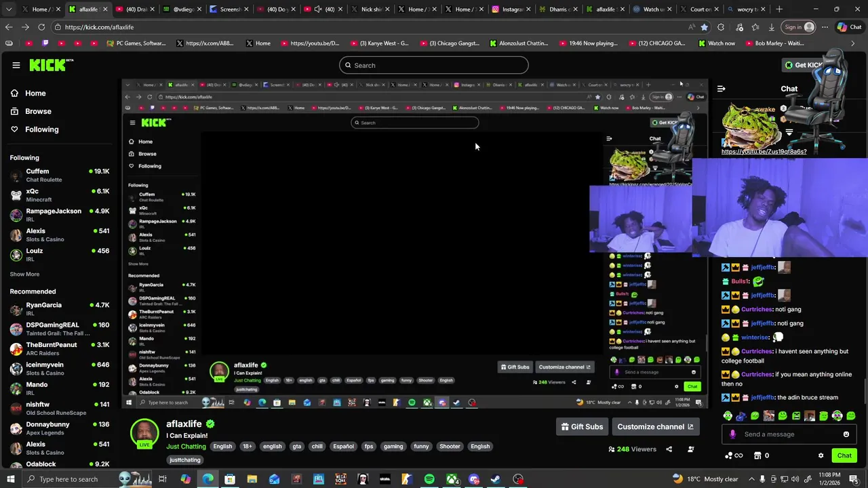The width and height of the screenshot is (868, 488).
Task: Open the AlonzoJust Chattin bookmark
Action: click(x=519, y=43)
